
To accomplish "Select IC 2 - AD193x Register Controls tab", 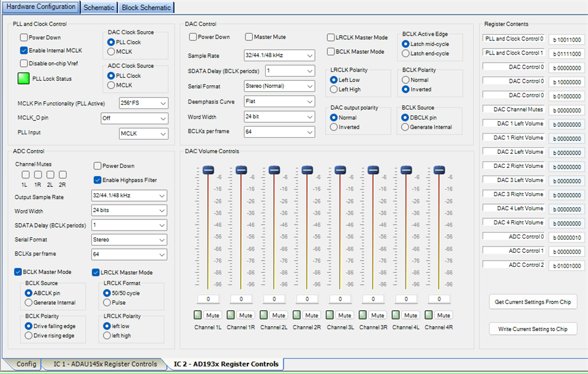I will pyautogui.click(x=226, y=364).
